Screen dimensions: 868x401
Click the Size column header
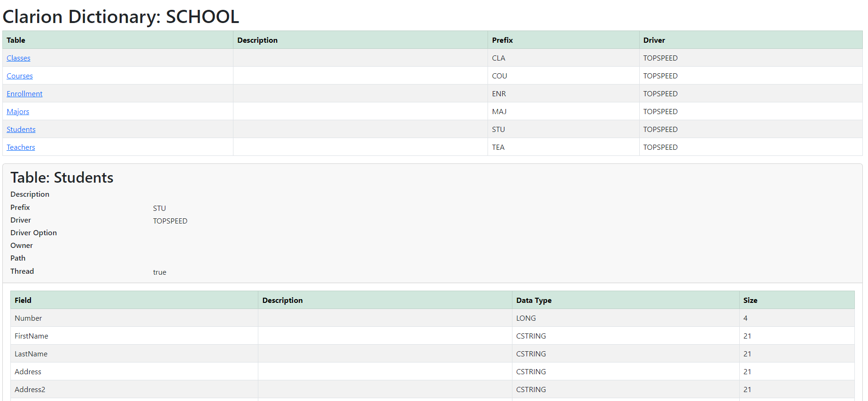click(750, 301)
